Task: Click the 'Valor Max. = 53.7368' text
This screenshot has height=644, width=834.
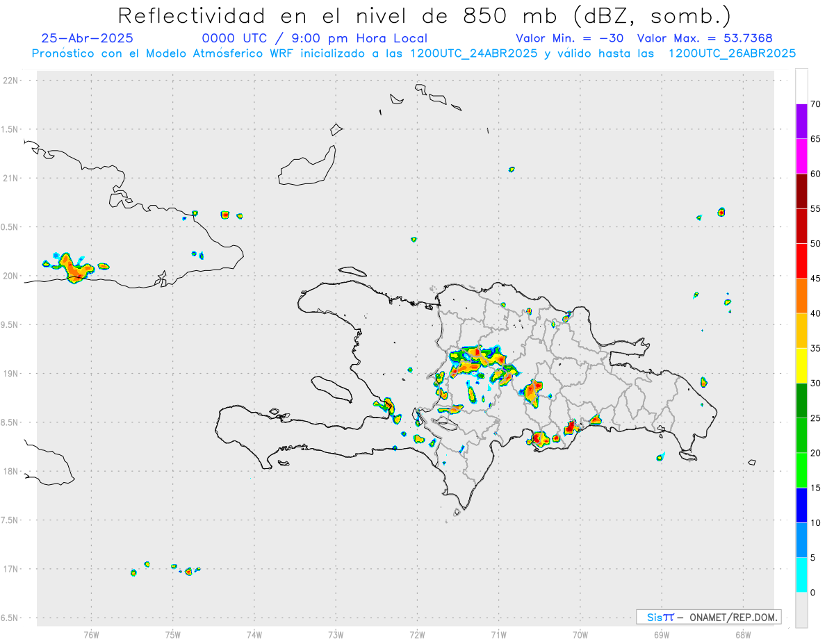Action: click(705, 38)
